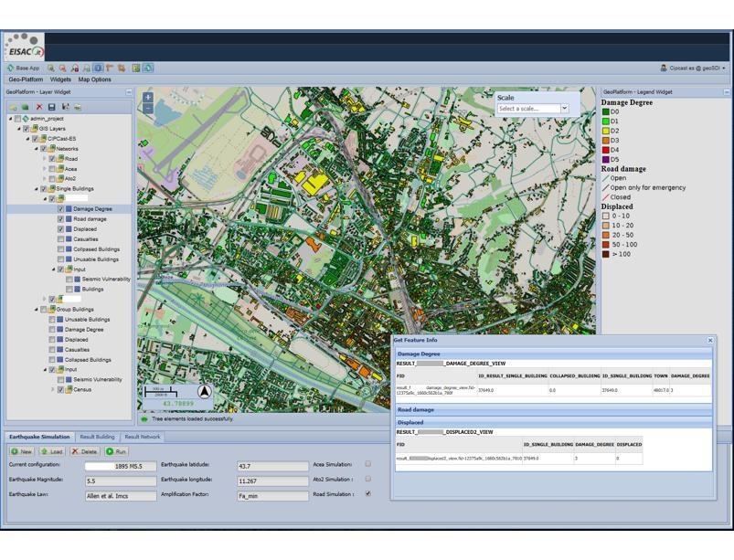
Task: Click the last icon in Layer Widget toolbar
Action: [78, 107]
